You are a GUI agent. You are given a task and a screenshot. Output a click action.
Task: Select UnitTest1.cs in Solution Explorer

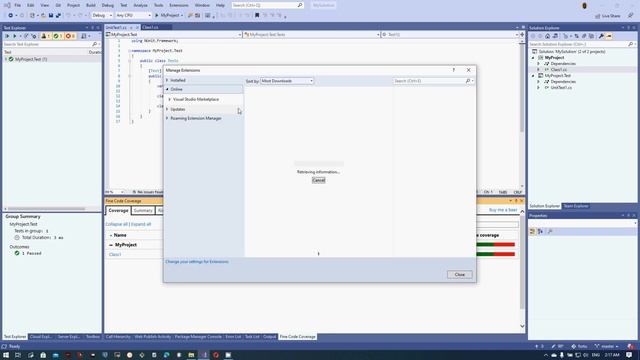coord(561,88)
